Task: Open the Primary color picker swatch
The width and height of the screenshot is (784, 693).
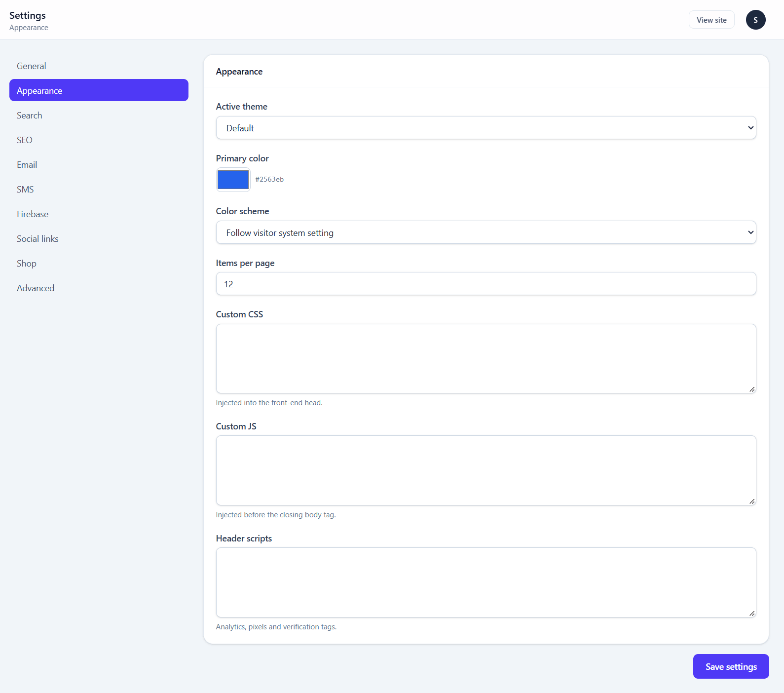Action: [233, 180]
